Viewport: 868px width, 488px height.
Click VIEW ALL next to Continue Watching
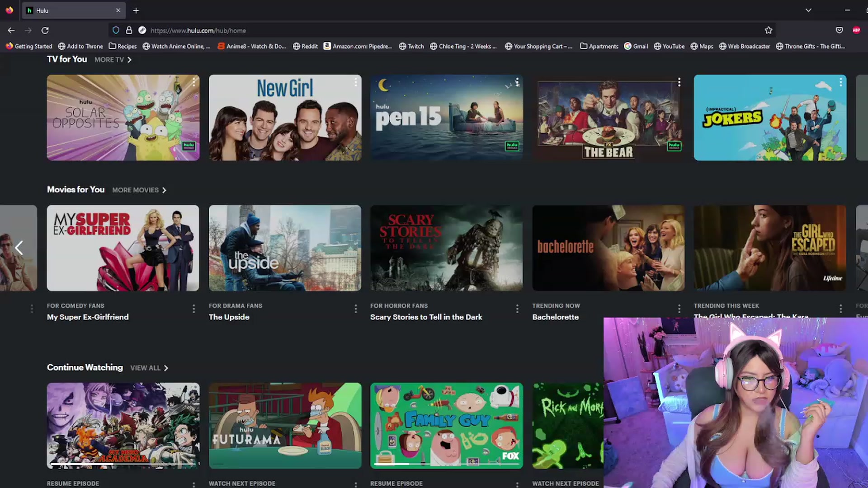(x=149, y=368)
